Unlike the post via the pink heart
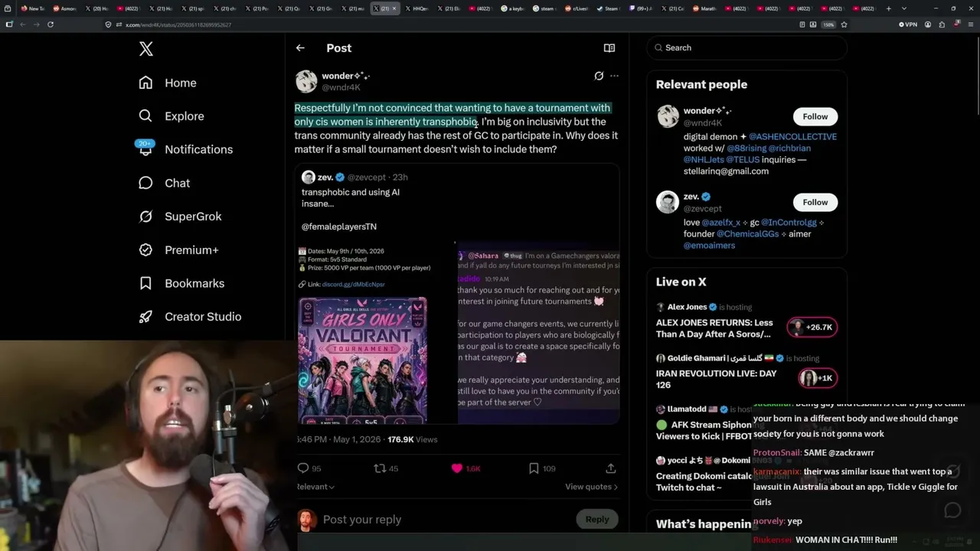This screenshot has height=551, width=980. (457, 468)
